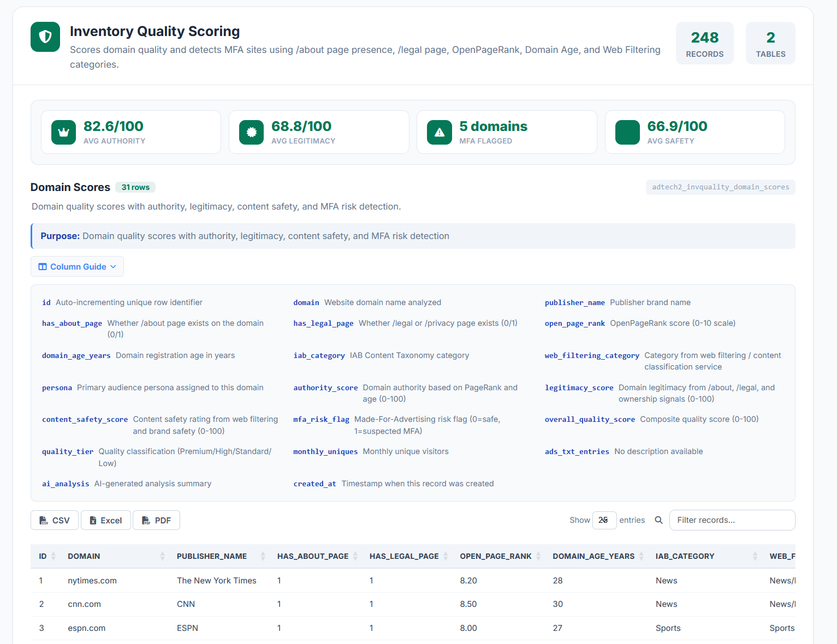This screenshot has width=837, height=644.
Task: Click the adtech2_invquality_domain_scores table tag
Action: (x=721, y=187)
